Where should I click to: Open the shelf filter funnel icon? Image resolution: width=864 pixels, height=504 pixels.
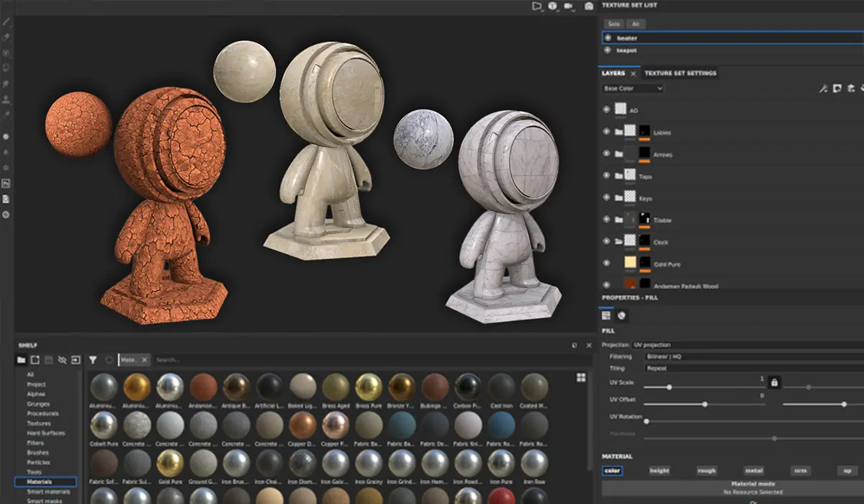click(x=93, y=359)
